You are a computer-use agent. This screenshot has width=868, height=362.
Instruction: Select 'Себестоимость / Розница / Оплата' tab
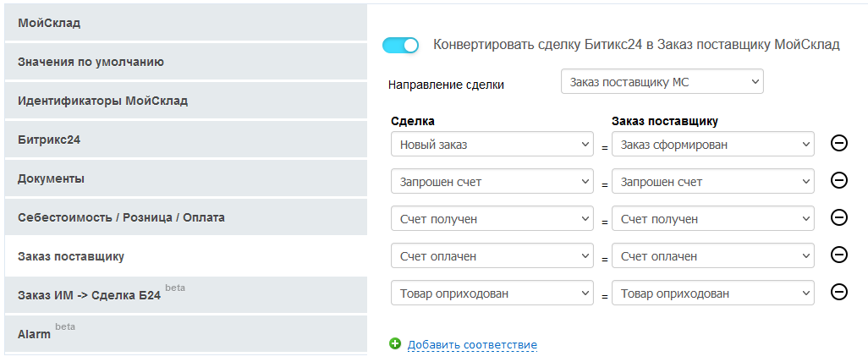(185, 217)
